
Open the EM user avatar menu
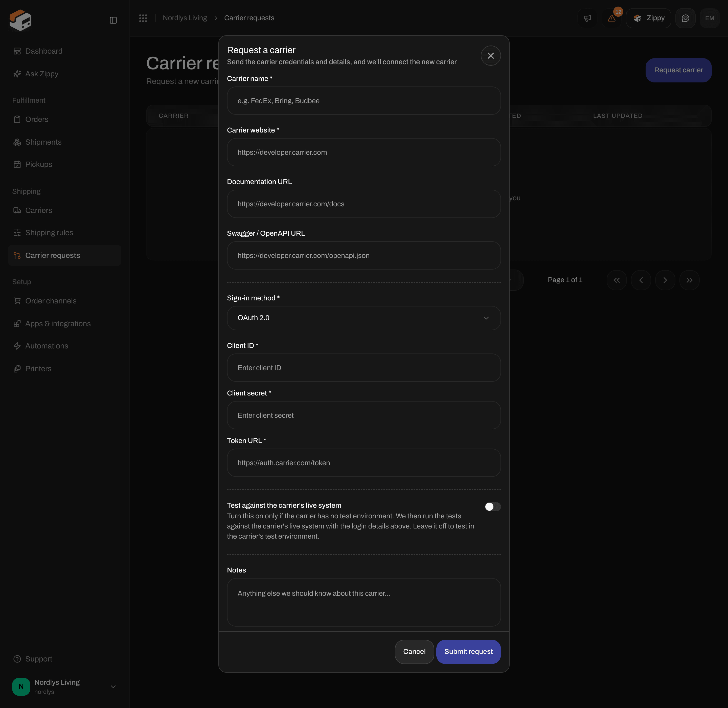(709, 18)
